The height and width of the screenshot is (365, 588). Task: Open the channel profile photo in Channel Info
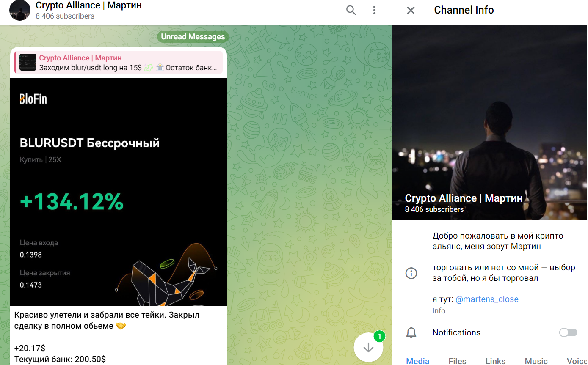click(x=489, y=122)
